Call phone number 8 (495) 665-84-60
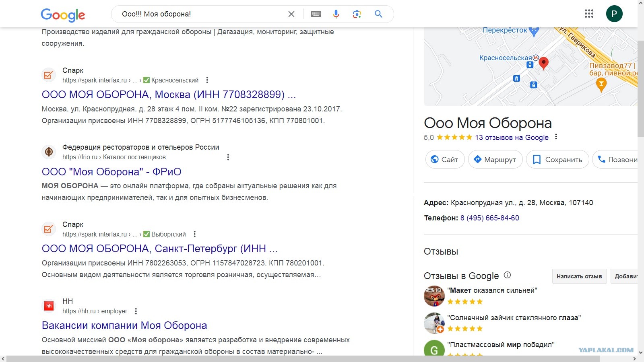 point(490,218)
